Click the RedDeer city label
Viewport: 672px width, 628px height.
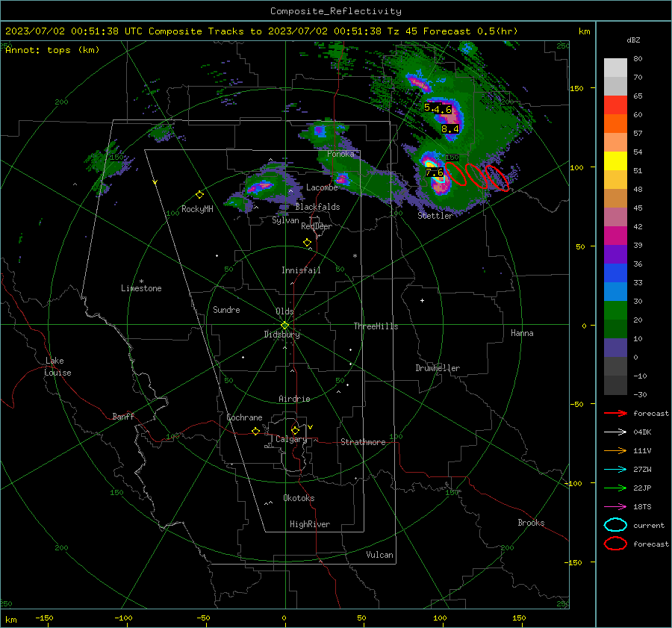[x=317, y=226]
